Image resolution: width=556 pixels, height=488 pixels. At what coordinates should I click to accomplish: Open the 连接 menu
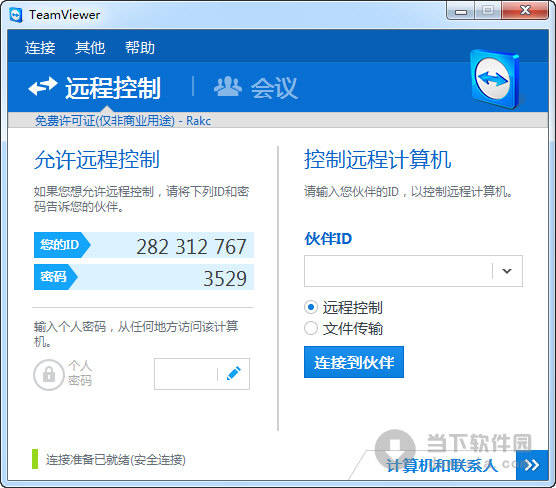[x=40, y=48]
